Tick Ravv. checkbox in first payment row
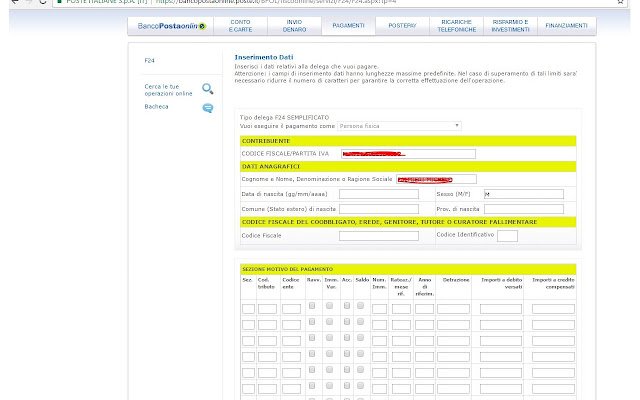640x400 pixels. (x=312, y=306)
